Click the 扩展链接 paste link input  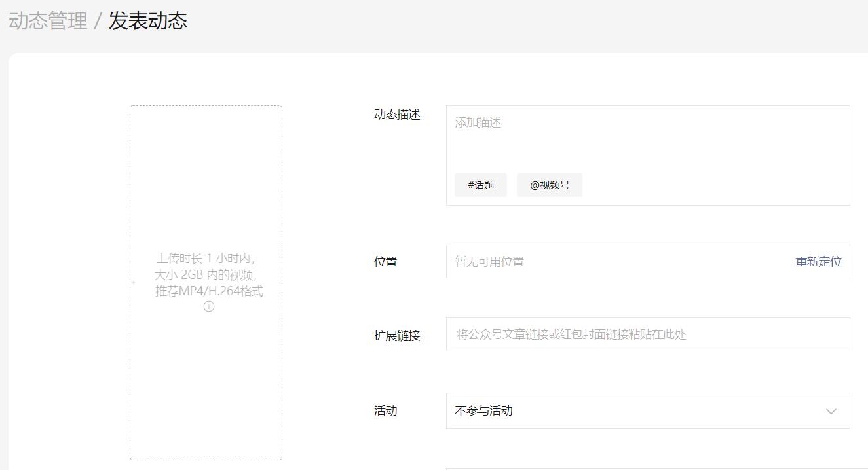pos(647,334)
